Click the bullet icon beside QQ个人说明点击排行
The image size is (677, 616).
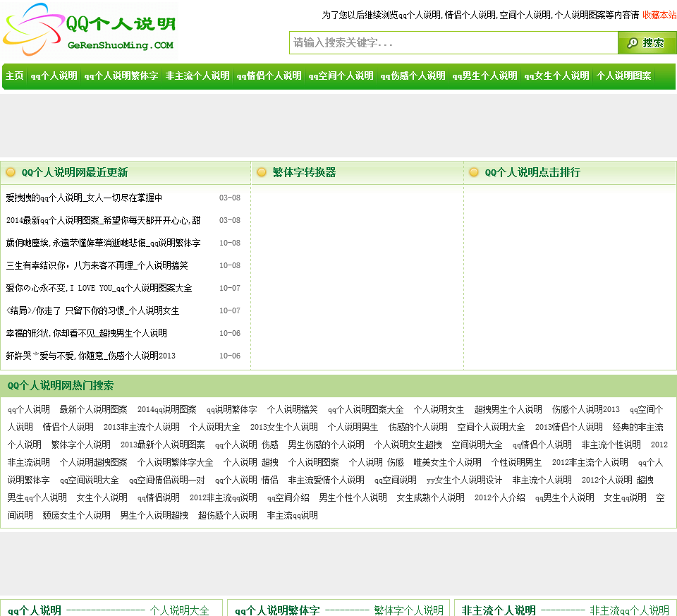click(x=474, y=172)
